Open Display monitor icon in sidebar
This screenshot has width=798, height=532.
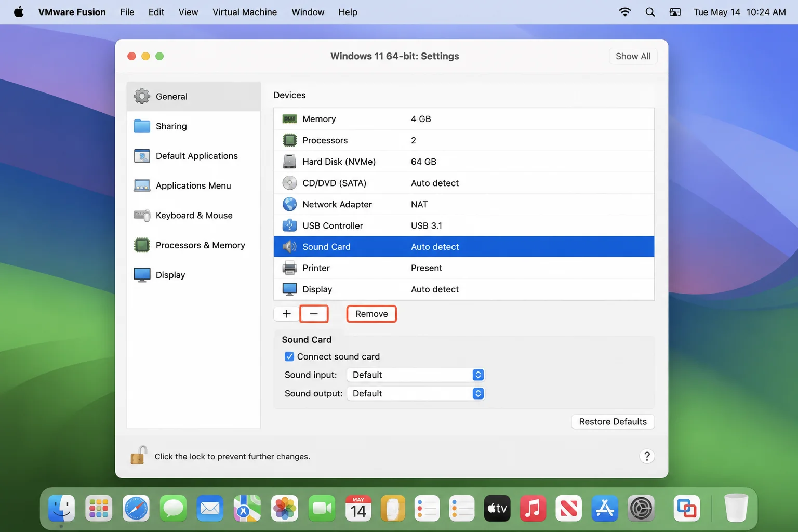coord(142,275)
